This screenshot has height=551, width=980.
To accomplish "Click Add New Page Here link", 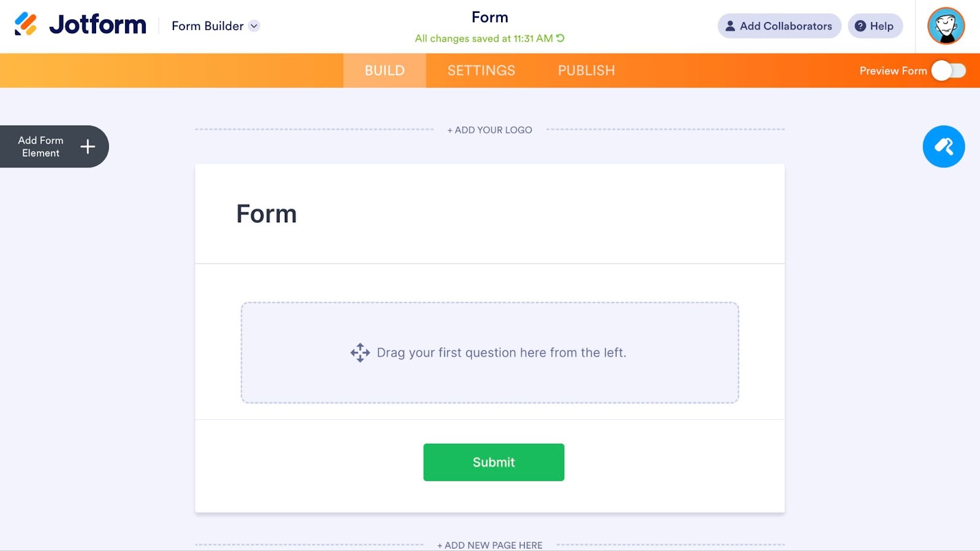I will click(490, 545).
